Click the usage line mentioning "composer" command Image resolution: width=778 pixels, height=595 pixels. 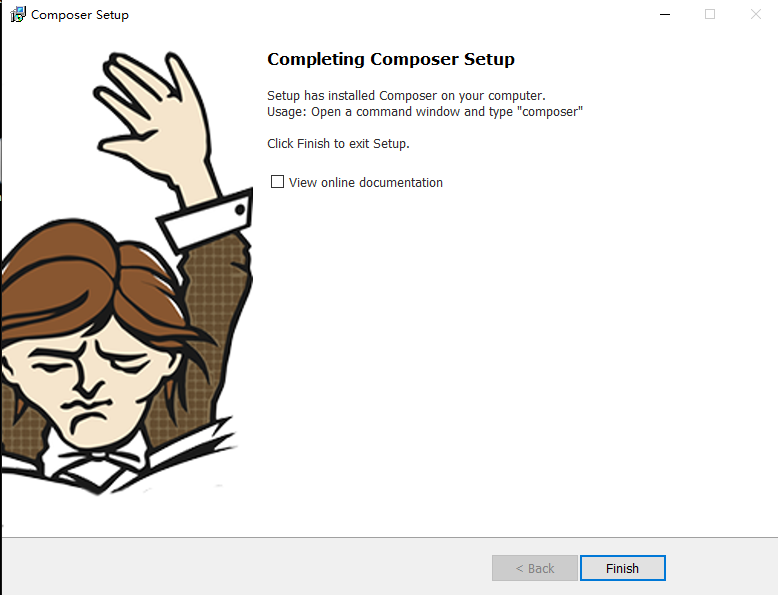[x=425, y=112]
